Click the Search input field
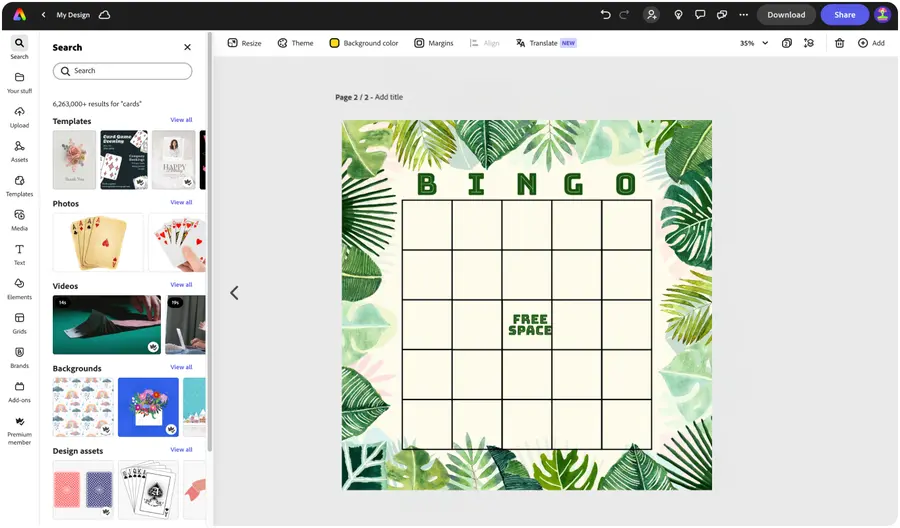 coord(122,71)
